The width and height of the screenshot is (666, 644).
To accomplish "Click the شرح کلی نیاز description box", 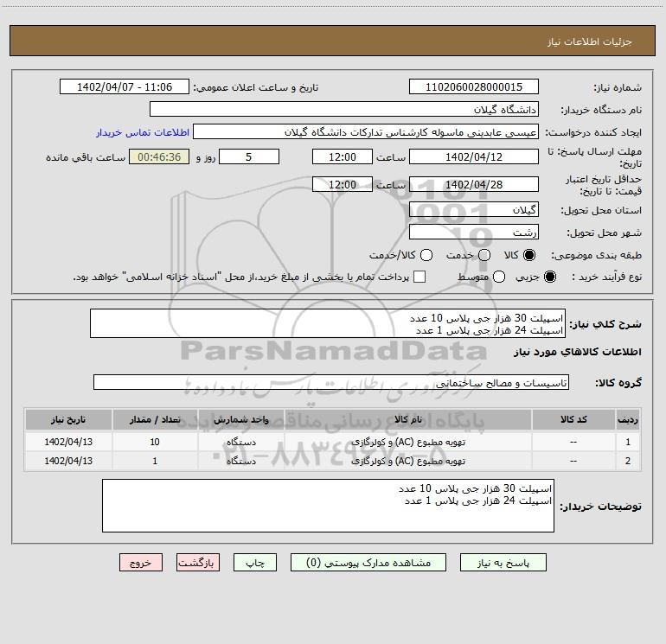I will (x=328, y=323).
